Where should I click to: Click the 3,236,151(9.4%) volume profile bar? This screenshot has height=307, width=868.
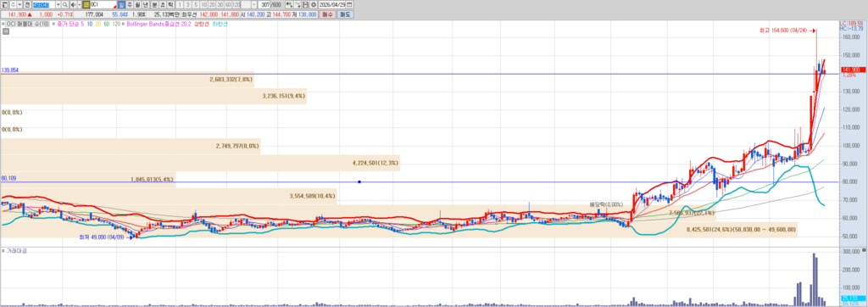click(153, 96)
